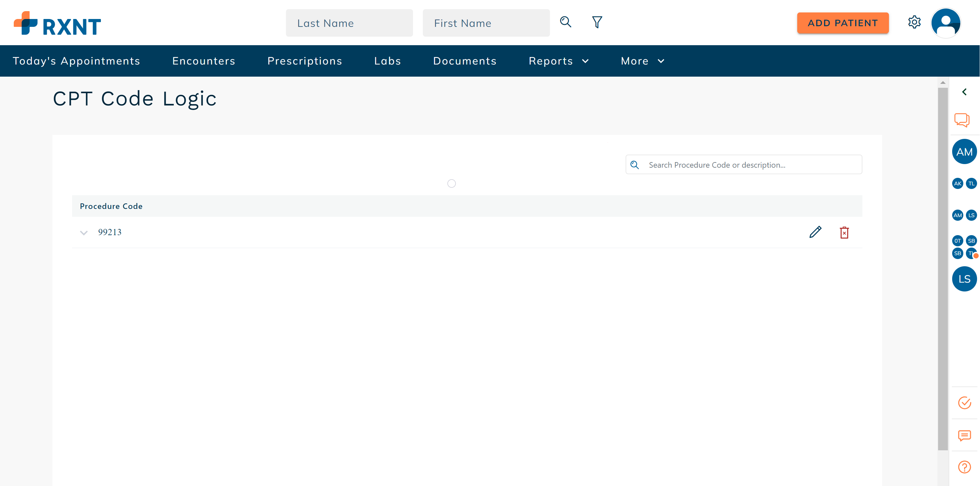Click the ADD PATIENT button
This screenshot has width=980, height=486.
(842, 23)
